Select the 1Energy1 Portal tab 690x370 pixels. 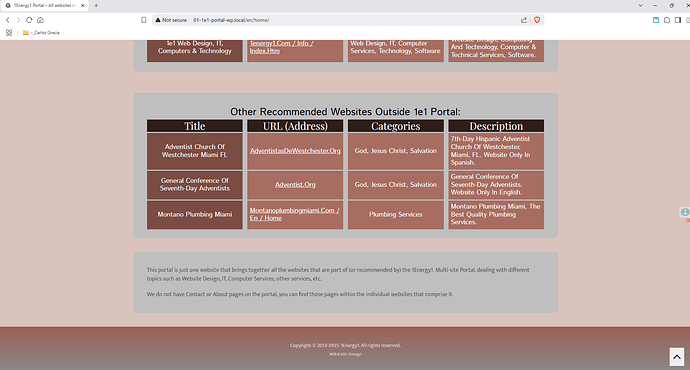coord(44,5)
